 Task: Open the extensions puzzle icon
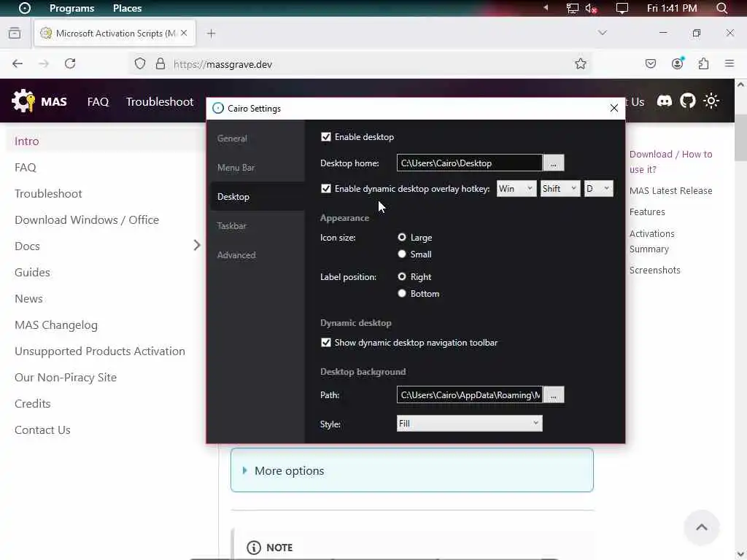point(704,63)
